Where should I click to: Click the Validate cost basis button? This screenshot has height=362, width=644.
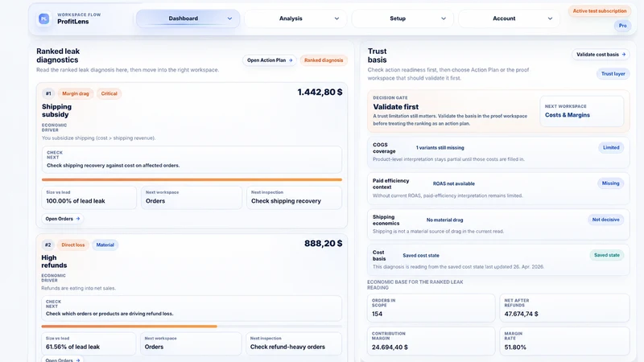click(601, 54)
